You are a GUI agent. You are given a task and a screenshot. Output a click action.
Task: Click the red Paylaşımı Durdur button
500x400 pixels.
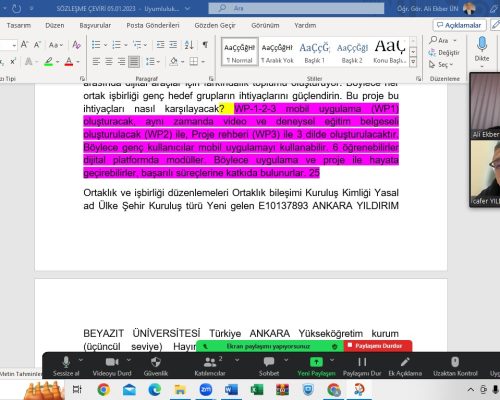coord(378,346)
